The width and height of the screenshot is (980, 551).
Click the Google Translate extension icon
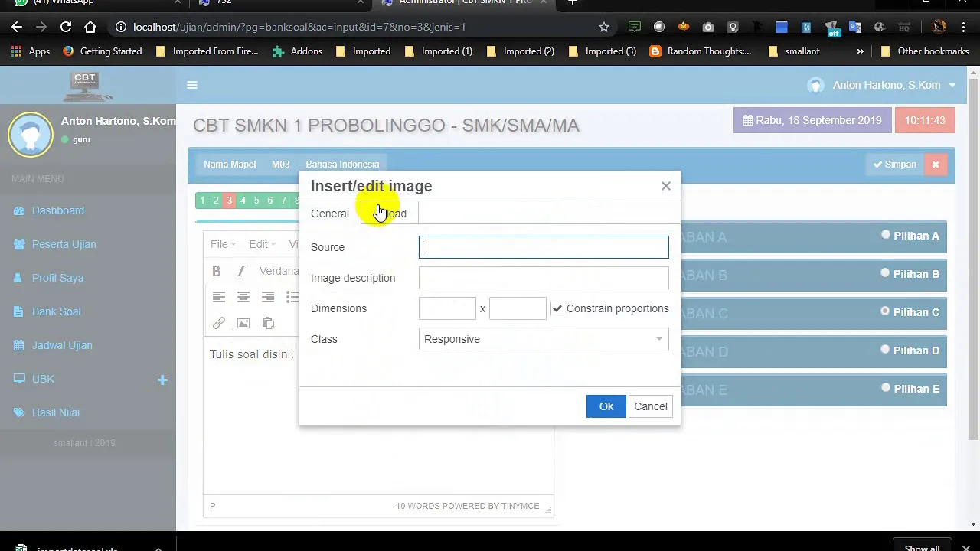tap(855, 27)
